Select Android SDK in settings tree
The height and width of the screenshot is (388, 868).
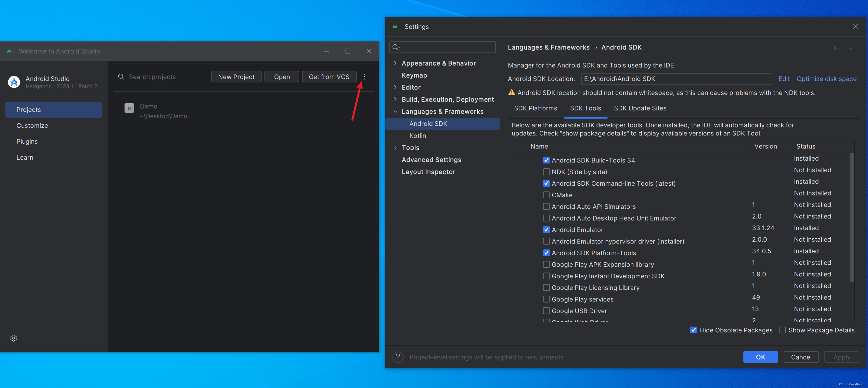point(442,123)
